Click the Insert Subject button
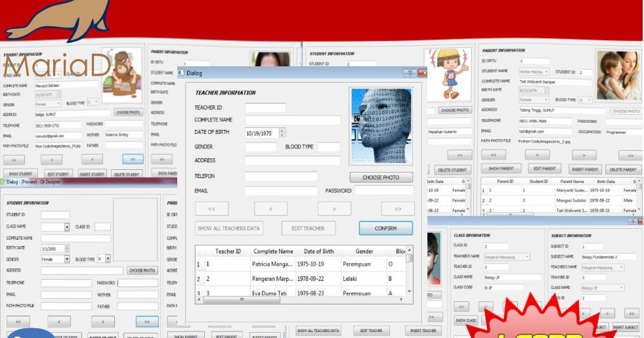The image size is (644, 338). [x=626, y=327]
